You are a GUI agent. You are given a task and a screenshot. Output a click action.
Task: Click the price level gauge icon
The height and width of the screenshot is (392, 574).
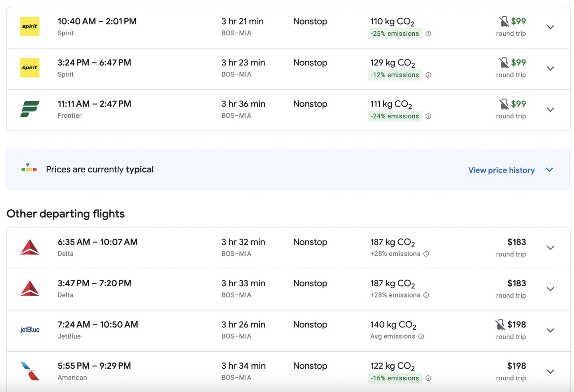29,168
